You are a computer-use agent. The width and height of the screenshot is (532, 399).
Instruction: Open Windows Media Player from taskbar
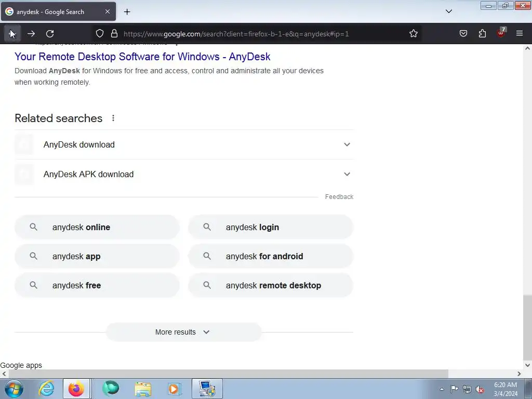(x=175, y=389)
